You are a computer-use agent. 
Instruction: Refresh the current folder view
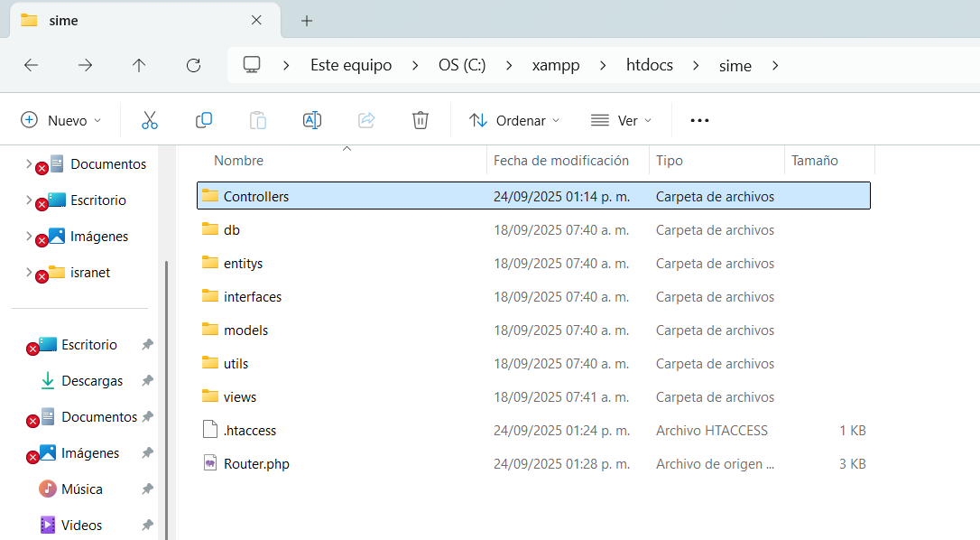pos(193,65)
